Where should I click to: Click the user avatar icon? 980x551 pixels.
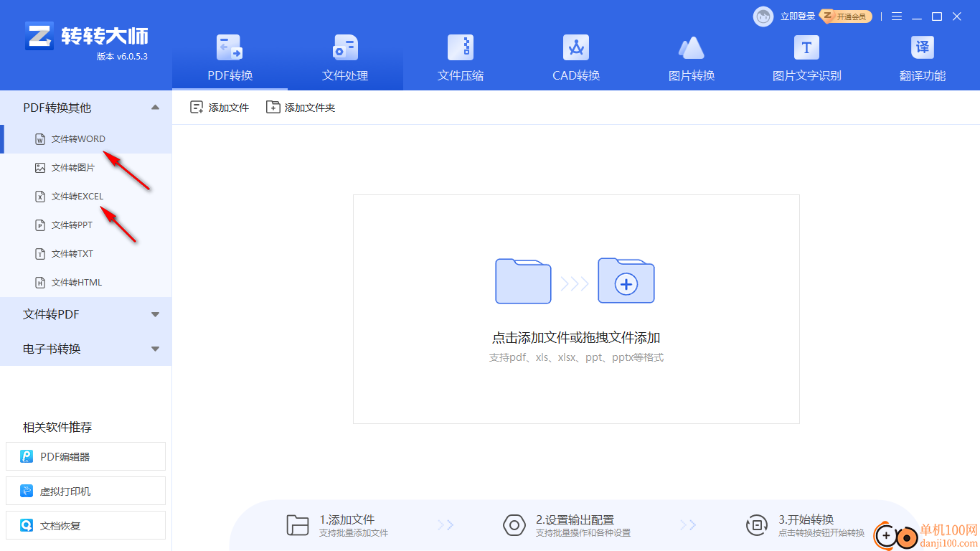click(x=763, y=17)
